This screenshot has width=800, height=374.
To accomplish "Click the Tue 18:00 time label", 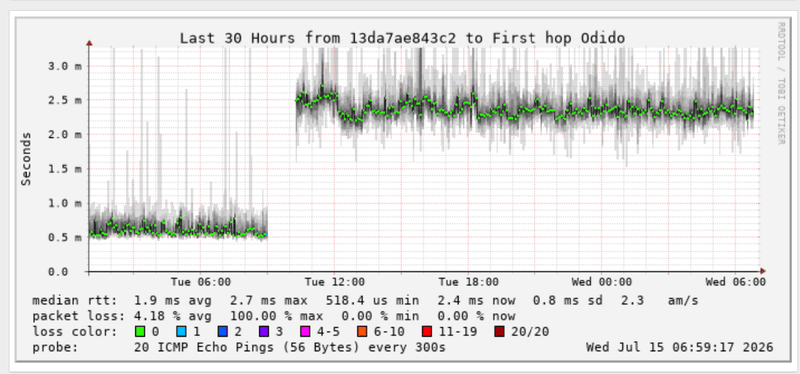I will 468,282.
